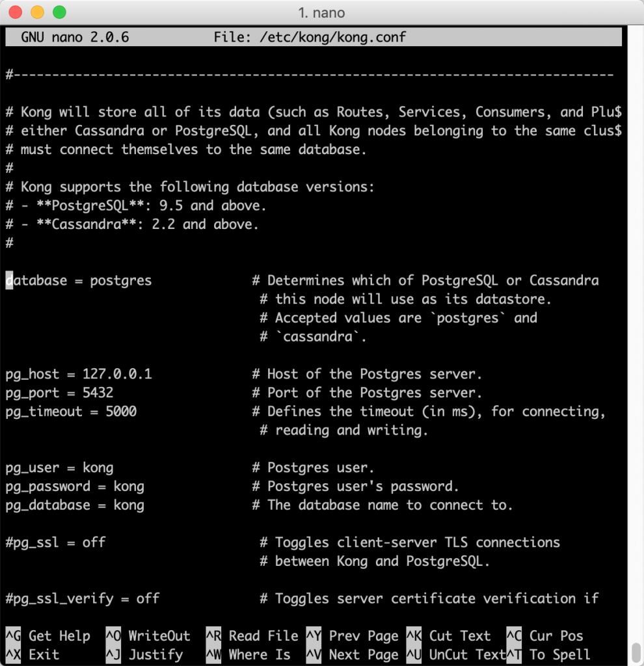
Task: Click the '^J Justify' shortcut
Action: (144, 654)
